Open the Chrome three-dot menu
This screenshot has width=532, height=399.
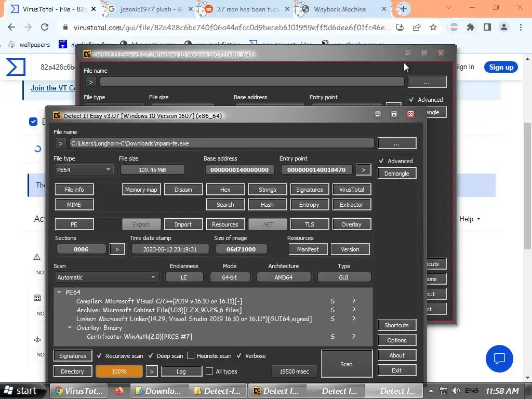[x=521, y=27]
